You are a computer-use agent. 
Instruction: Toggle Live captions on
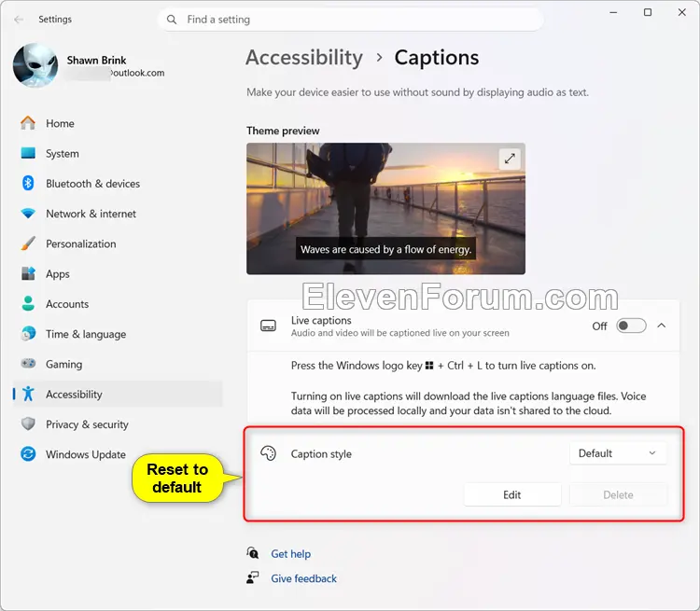(x=631, y=326)
